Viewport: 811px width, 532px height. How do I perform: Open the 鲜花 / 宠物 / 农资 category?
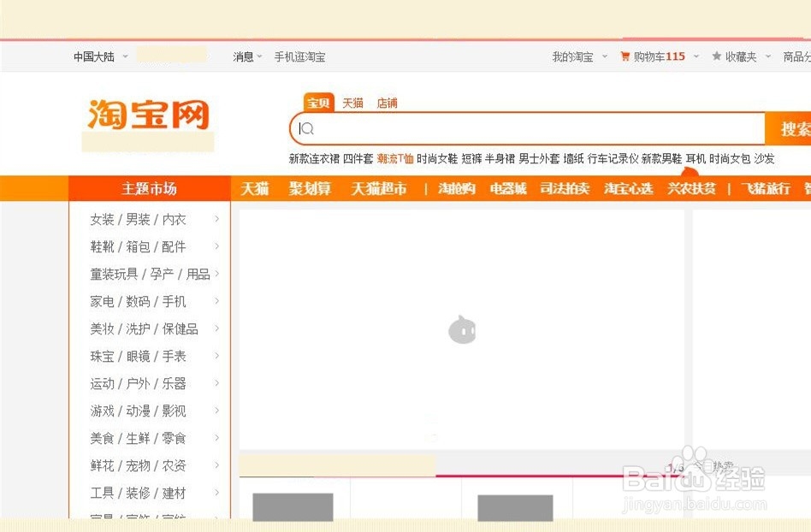[138, 466]
